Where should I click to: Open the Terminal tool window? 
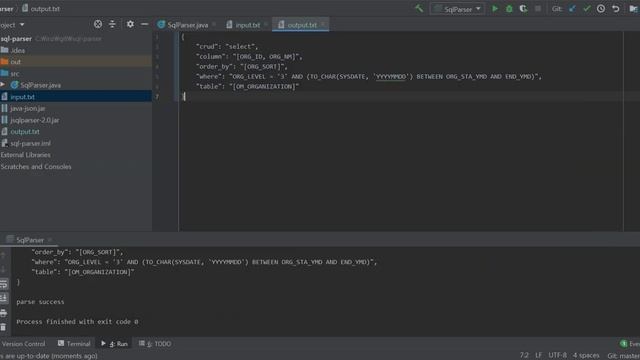pos(74,344)
